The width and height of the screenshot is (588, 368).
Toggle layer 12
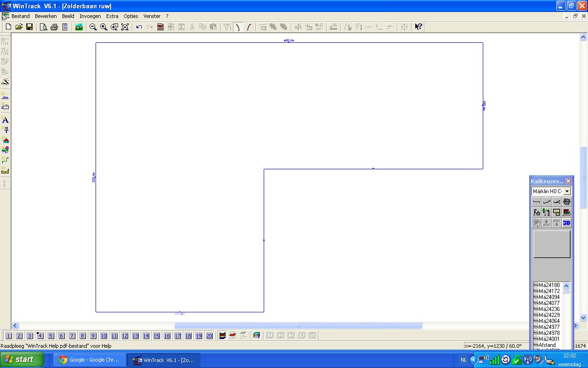click(x=124, y=335)
